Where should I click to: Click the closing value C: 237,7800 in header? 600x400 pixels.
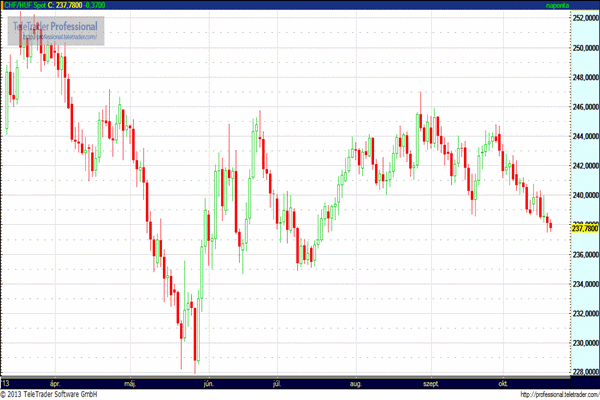71,6
